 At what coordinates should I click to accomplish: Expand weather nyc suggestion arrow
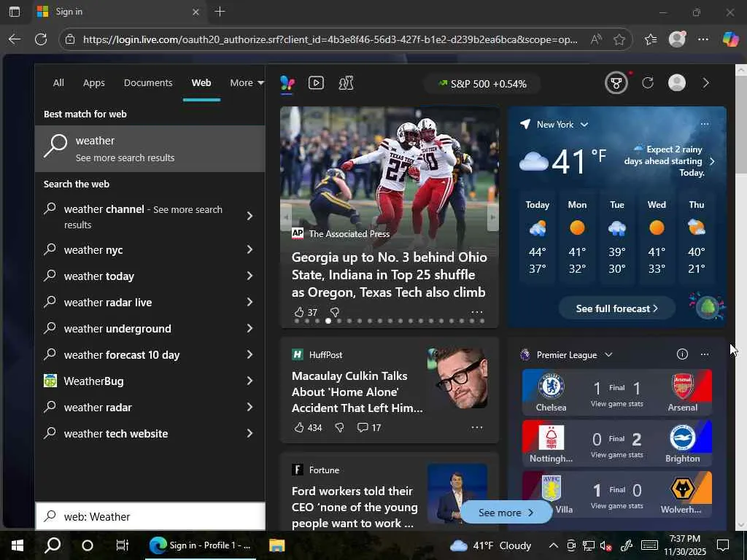point(249,249)
